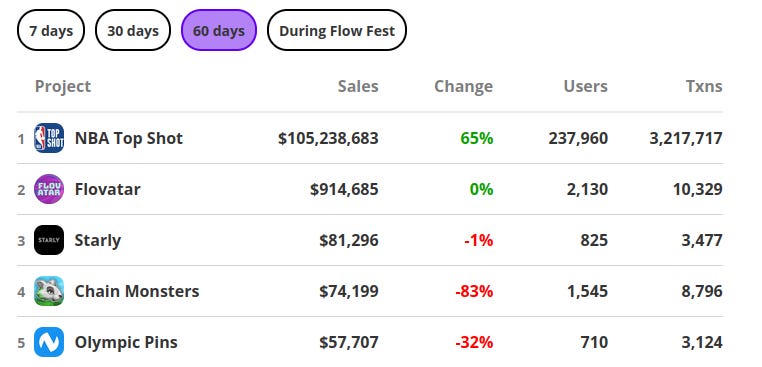Toggle the 60 days time filter

pos(219,31)
